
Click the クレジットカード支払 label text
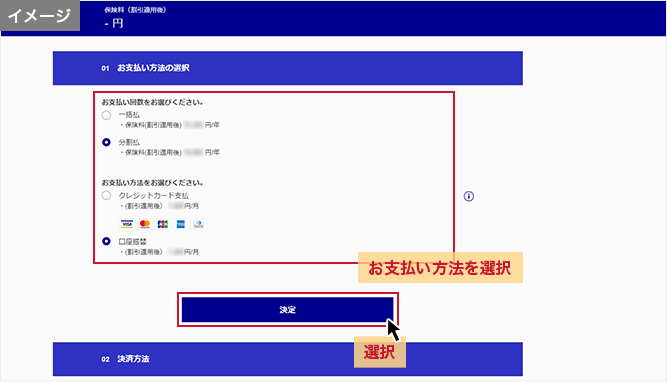click(154, 196)
